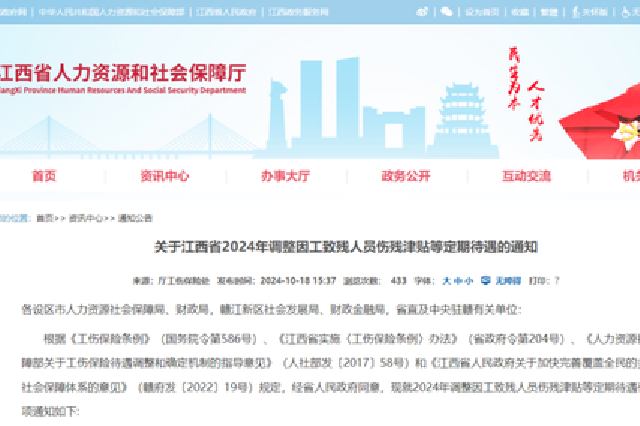640x426 pixels.
Task: Click the red 民生为本 人才优先 calligraphy slogan
Action: coord(526,94)
